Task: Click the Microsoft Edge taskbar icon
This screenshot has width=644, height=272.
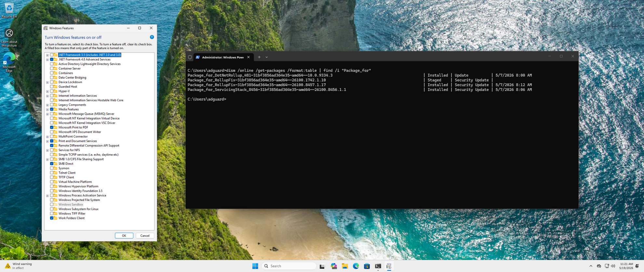Action: click(356, 266)
